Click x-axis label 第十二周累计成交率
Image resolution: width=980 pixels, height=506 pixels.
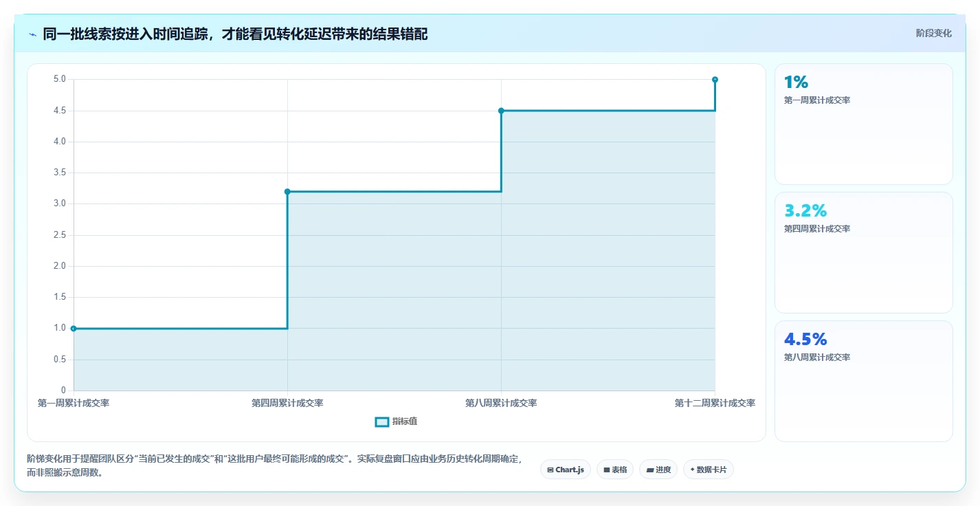click(x=715, y=403)
